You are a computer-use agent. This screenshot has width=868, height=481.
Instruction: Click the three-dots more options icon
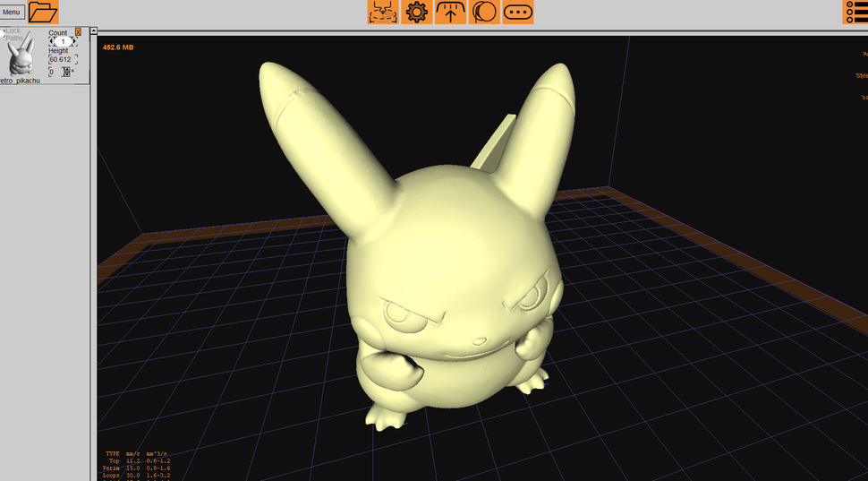(x=518, y=12)
